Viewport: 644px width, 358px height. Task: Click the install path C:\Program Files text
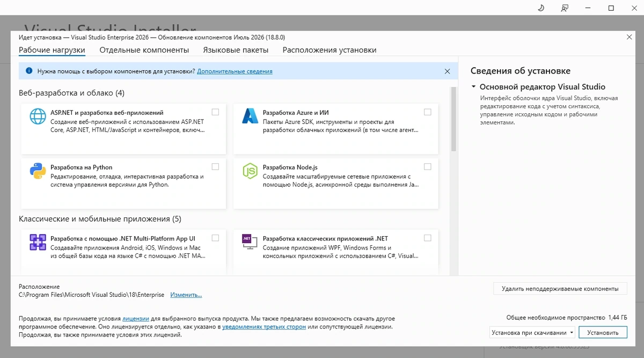coord(92,295)
